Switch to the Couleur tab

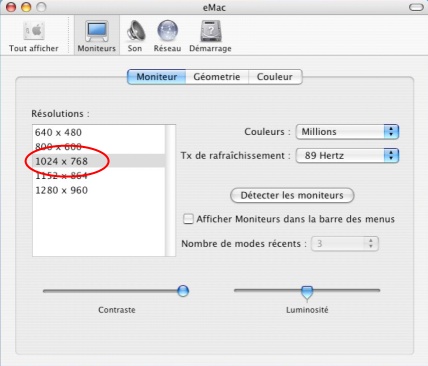[x=275, y=77]
